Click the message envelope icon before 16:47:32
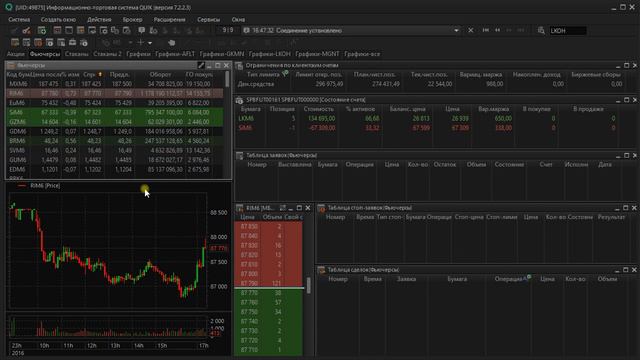This screenshot has height=360, width=640. click(247, 30)
